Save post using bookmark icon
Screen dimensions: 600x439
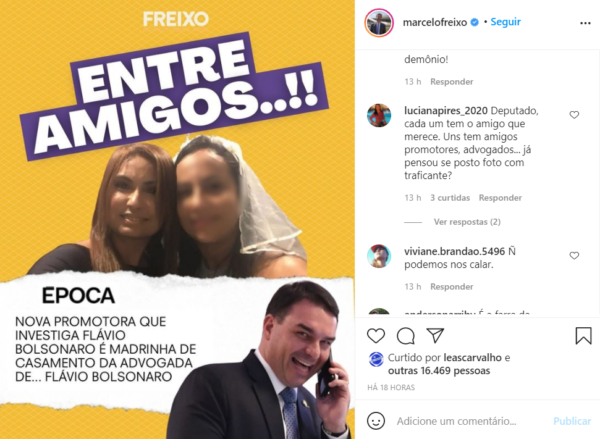coord(584,336)
